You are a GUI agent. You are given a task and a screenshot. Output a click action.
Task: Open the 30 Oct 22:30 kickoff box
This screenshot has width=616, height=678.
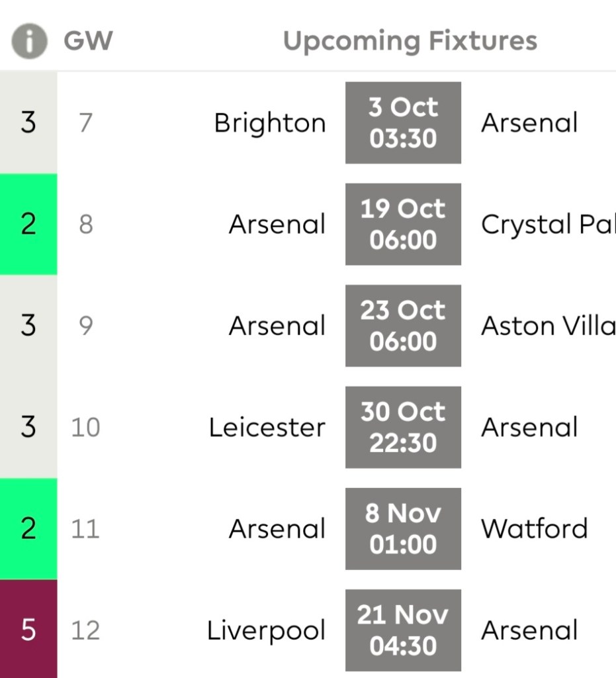pyautogui.click(x=403, y=427)
